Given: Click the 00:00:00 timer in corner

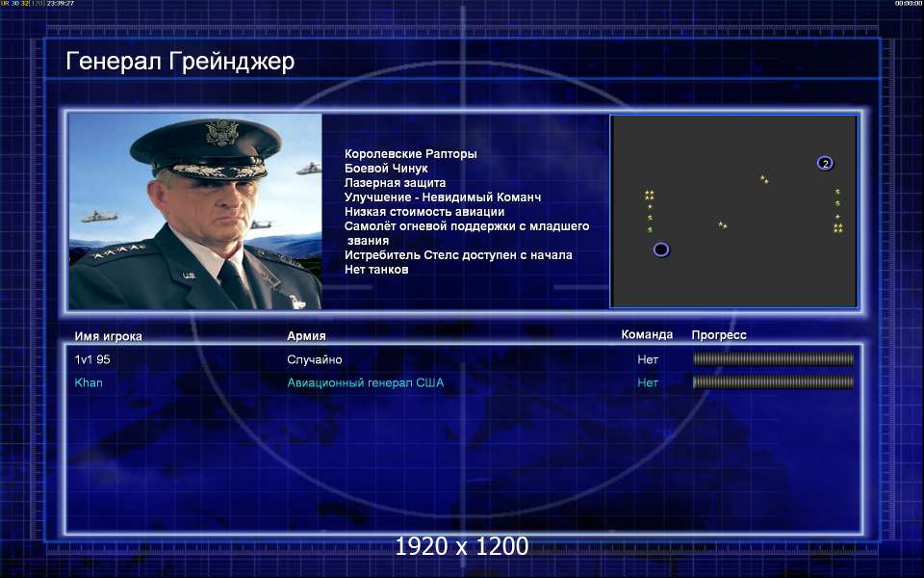Looking at the screenshot, I should point(908,4).
